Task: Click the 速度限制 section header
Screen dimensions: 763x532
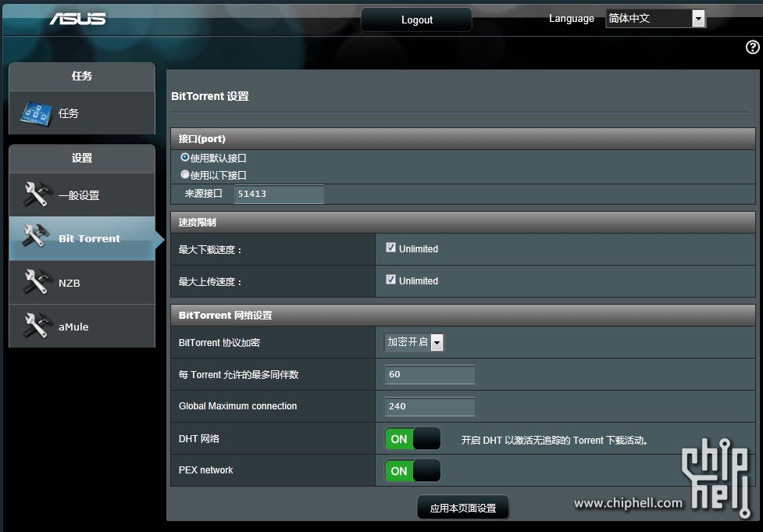Action: click(x=463, y=223)
